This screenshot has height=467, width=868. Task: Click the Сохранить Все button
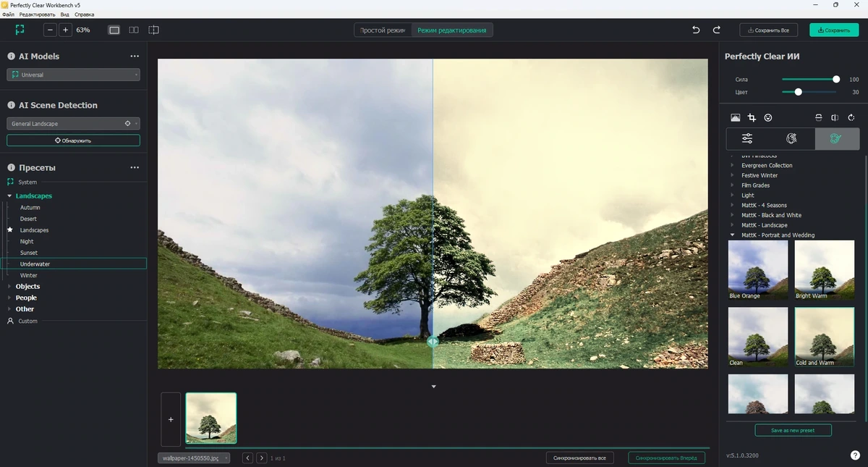[x=768, y=30]
